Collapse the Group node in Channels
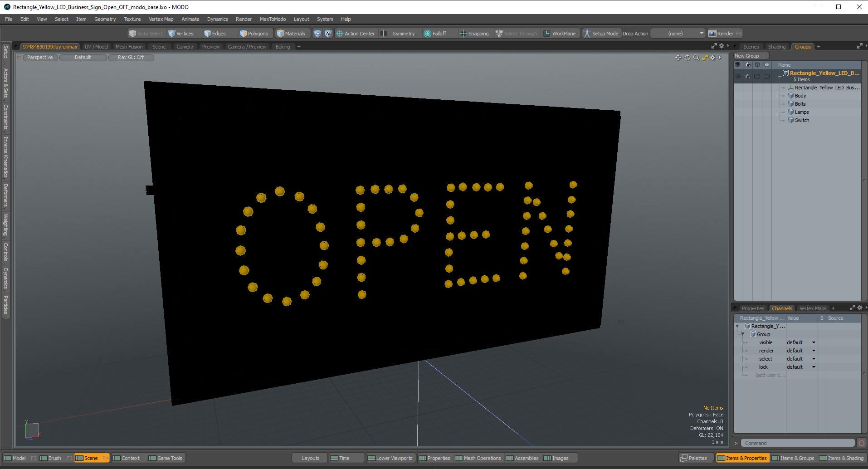Viewport: 868px width, 469px height. [742, 334]
